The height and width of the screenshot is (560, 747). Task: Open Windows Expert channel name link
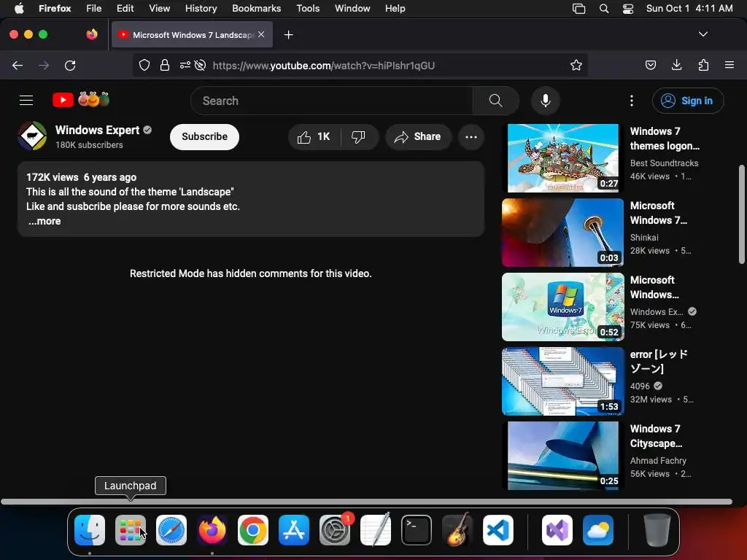97,130
